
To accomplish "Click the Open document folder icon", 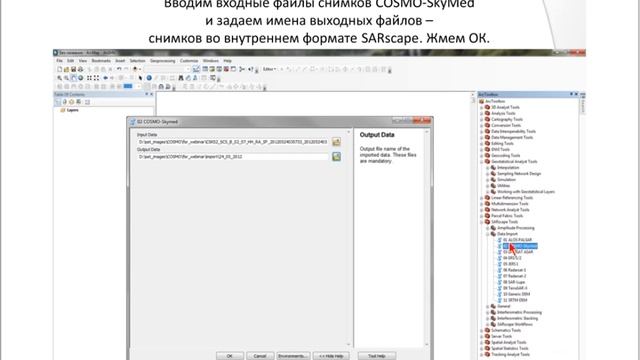I will [66, 69].
